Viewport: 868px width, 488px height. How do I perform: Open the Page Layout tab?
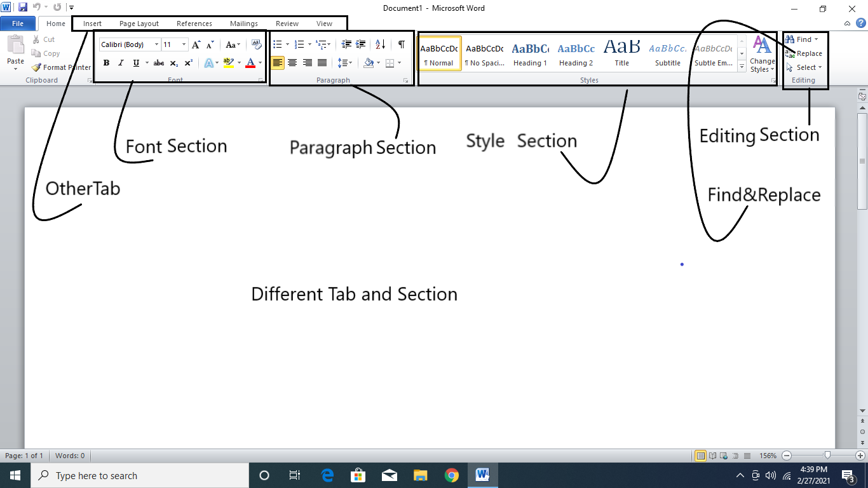coord(139,24)
